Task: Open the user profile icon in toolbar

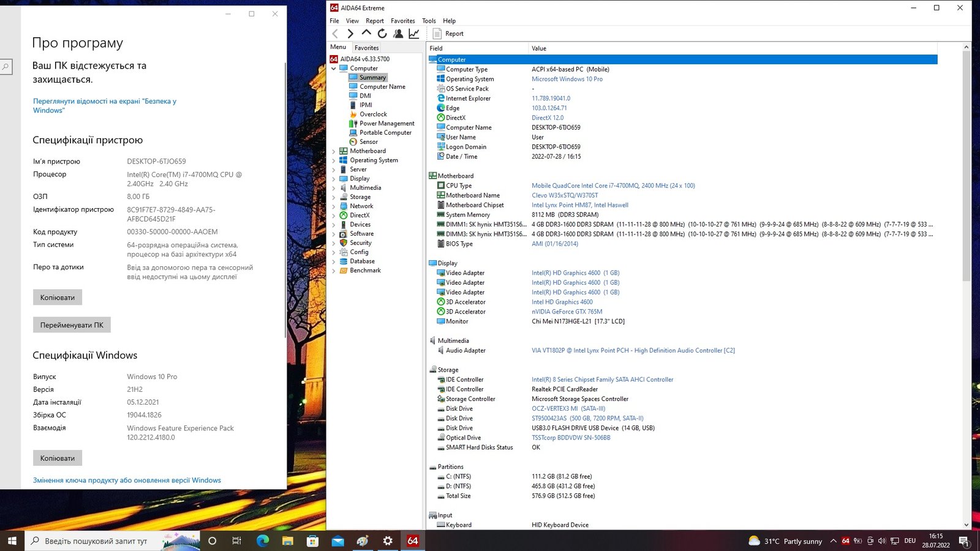Action: 398,34
